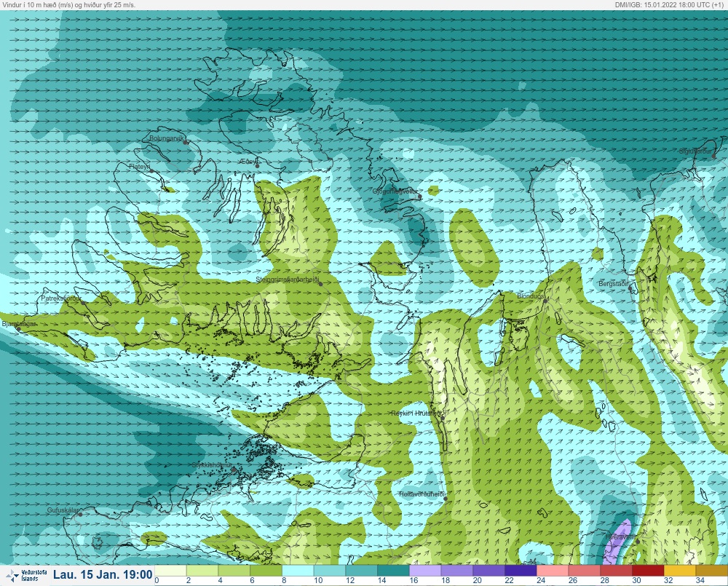Click the Æðey station label
Screen dimensions: 728x586
tap(249, 162)
